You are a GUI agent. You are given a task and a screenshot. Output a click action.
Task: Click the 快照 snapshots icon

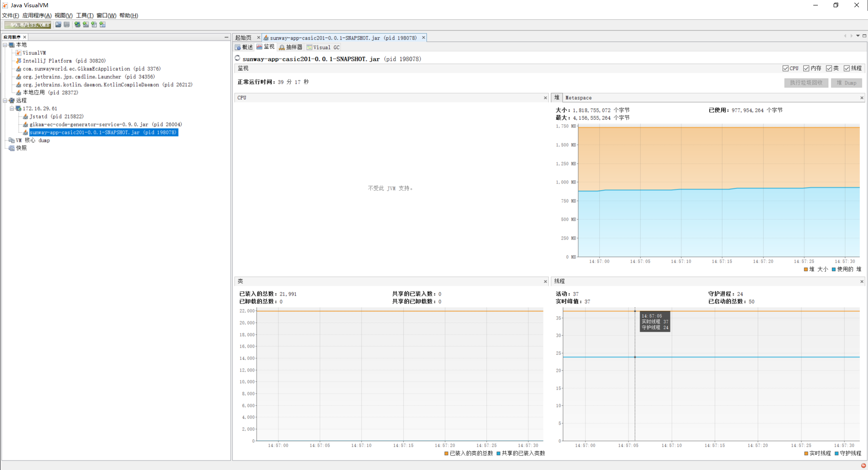coord(12,148)
